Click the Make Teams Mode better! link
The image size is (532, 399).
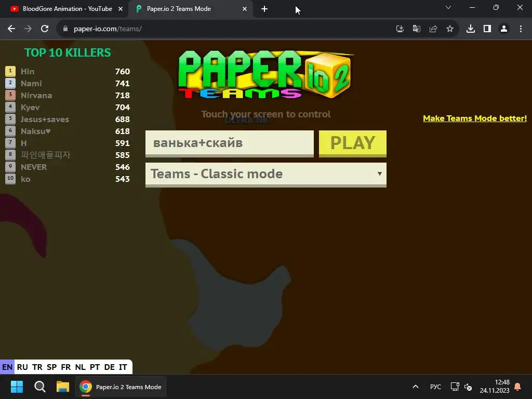point(475,118)
